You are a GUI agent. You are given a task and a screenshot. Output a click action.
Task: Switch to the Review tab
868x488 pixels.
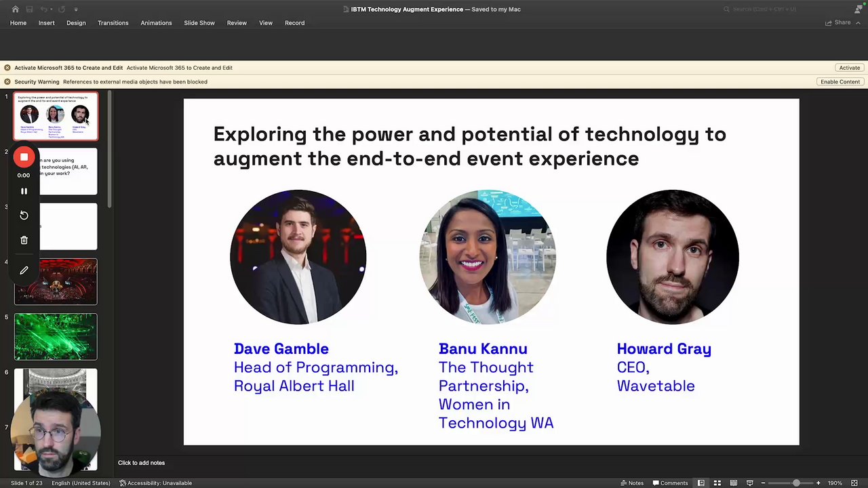[237, 23]
